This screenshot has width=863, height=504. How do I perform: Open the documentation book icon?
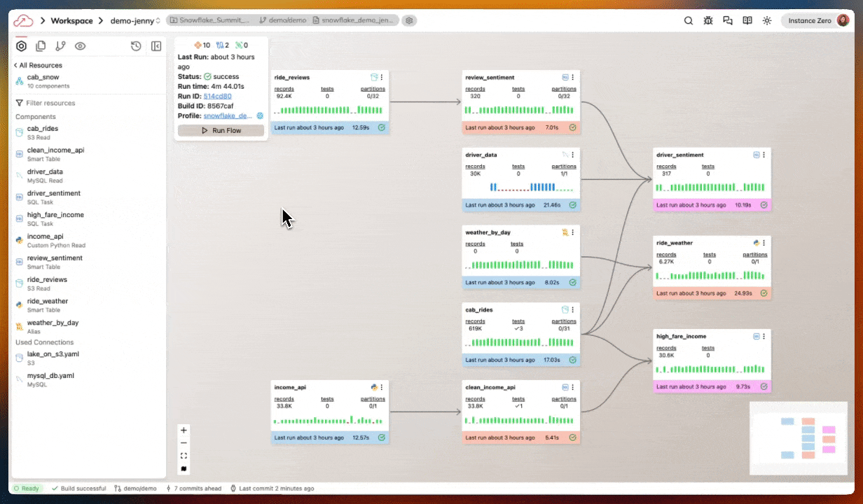tap(747, 20)
